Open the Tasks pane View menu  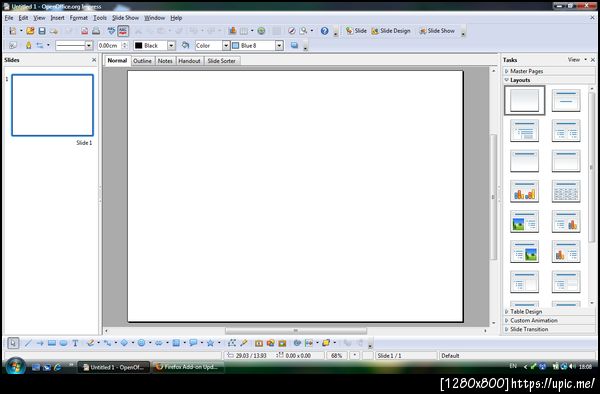tap(577, 60)
